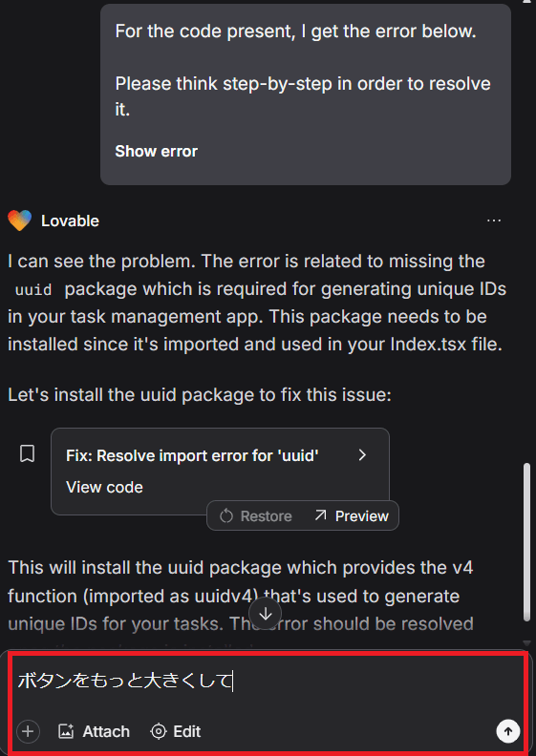Select the user message bubble about the error
The width and height of the screenshot is (536, 756).
click(306, 94)
